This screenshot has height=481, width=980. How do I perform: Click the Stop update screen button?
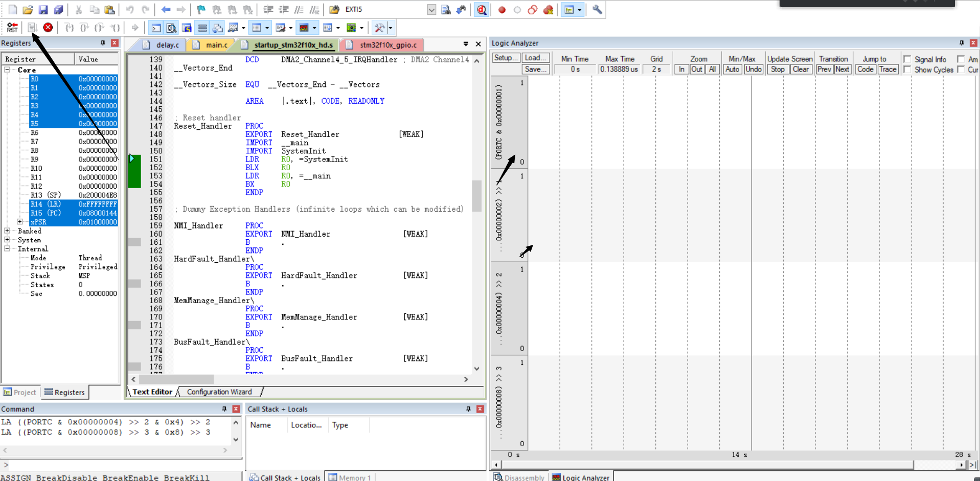778,69
